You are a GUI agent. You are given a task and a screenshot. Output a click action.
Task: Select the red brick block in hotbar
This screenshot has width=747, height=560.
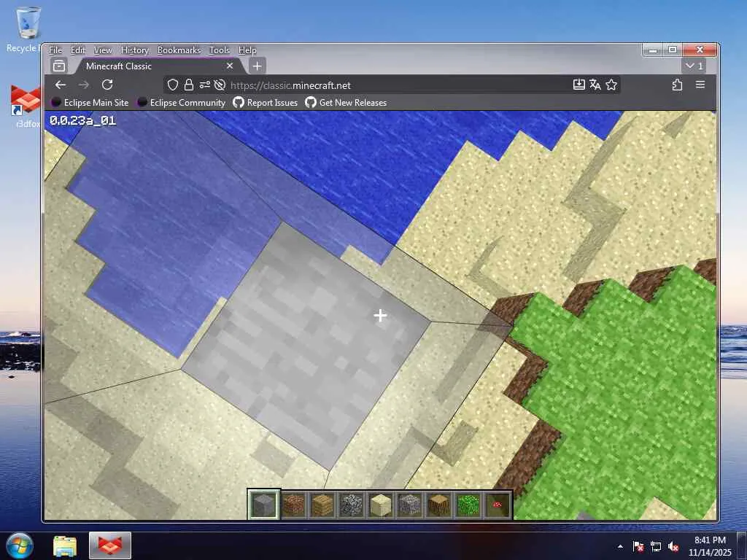pyautogui.click(x=293, y=505)
